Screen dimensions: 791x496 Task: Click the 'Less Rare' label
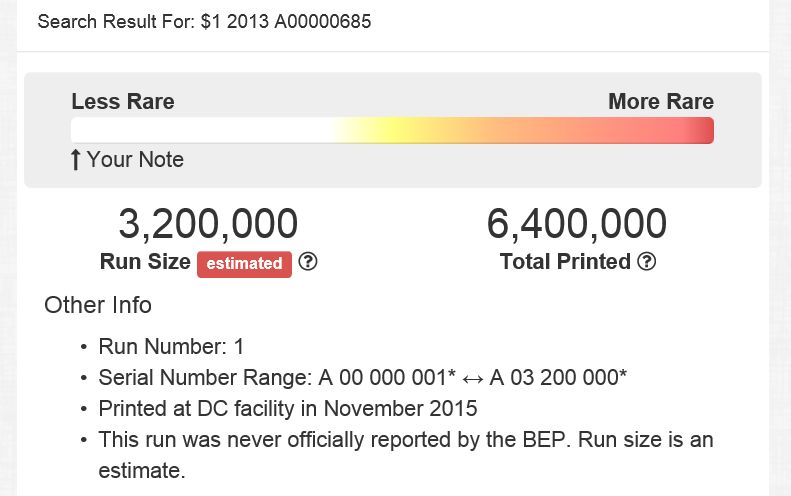pyautogui.click(x=123, y=101)
